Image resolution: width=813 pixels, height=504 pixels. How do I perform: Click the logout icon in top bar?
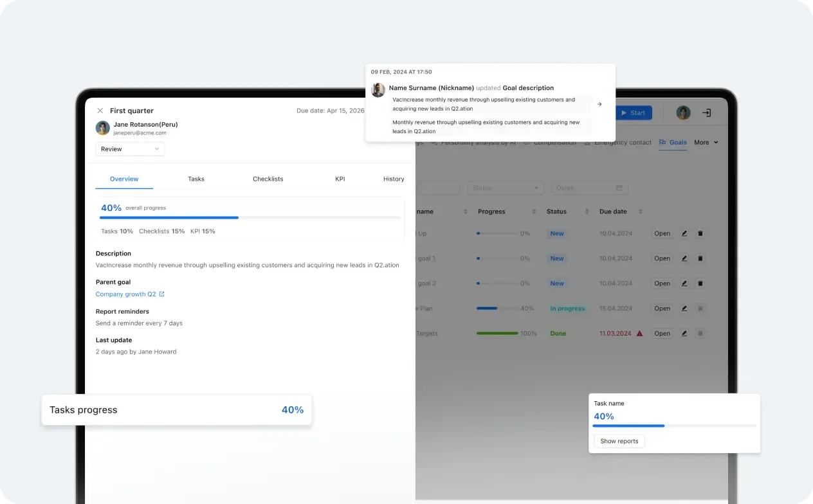(x=706, y=113)
